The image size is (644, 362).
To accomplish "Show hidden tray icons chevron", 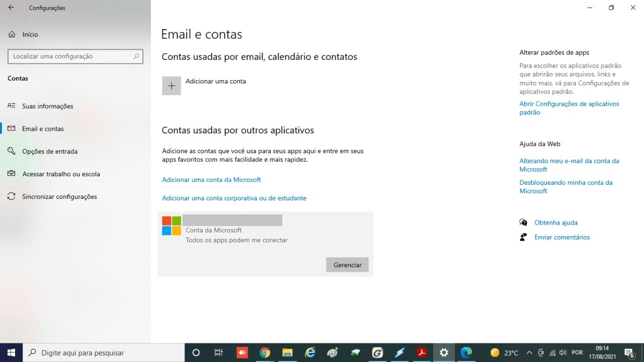I will [529, 353].
